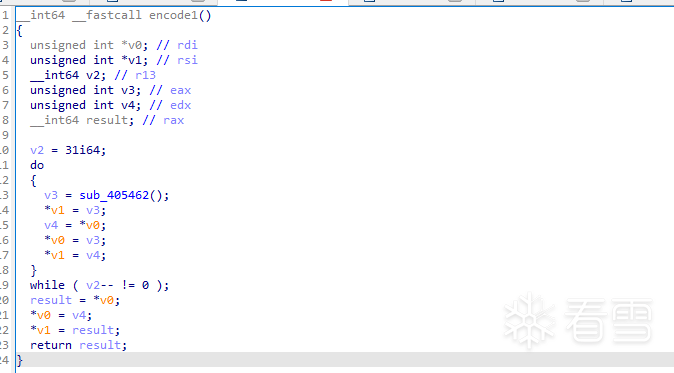This screenshot has width=674, height=373.
Task: Select v4 in the '*v1 = v4;' statement
Action: click(x=93, y=255)
